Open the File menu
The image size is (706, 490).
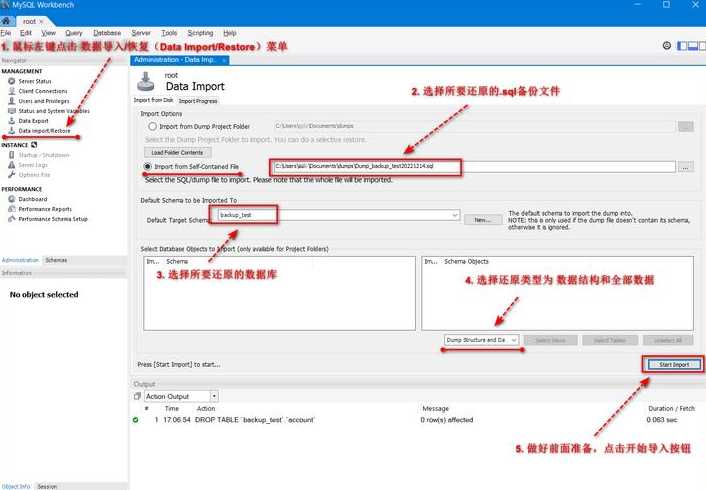point(5,33)
